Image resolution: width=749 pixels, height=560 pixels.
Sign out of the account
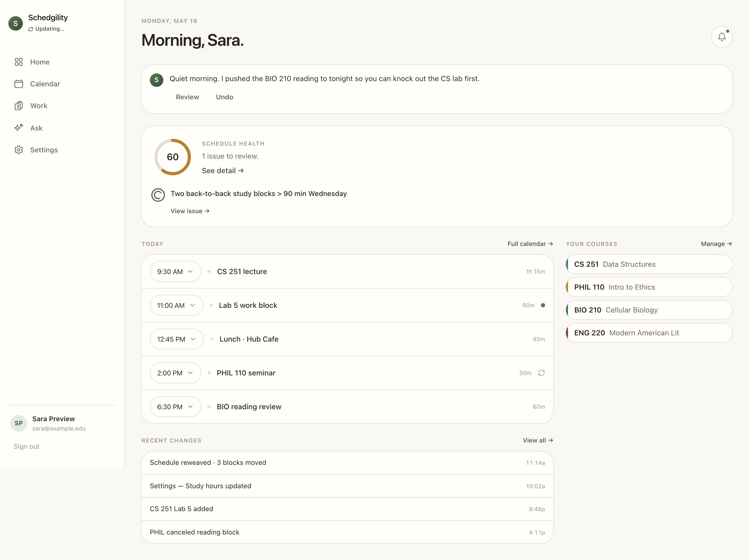click(27, 446)
